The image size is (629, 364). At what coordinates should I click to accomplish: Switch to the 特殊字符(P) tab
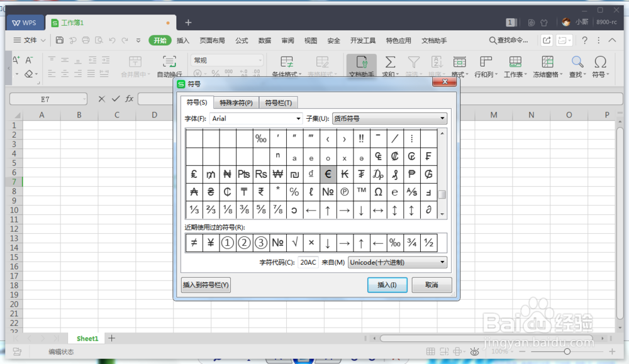tap(236, 103)
